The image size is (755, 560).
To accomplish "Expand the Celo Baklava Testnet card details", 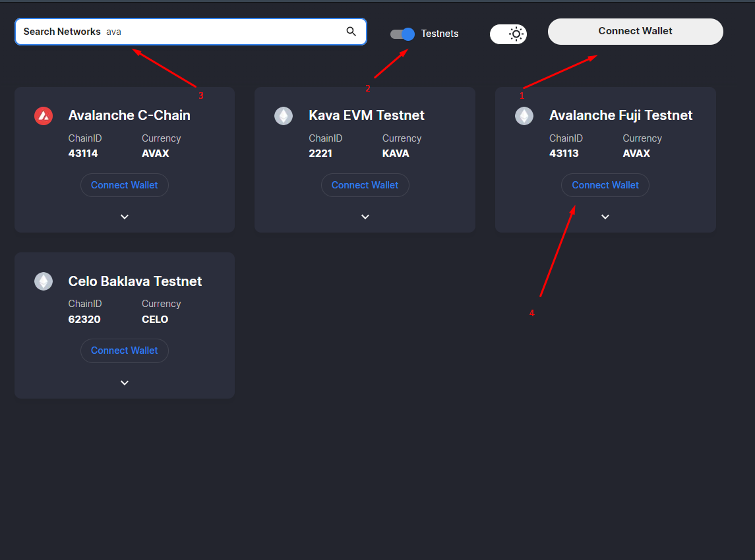I will (125, 383).
